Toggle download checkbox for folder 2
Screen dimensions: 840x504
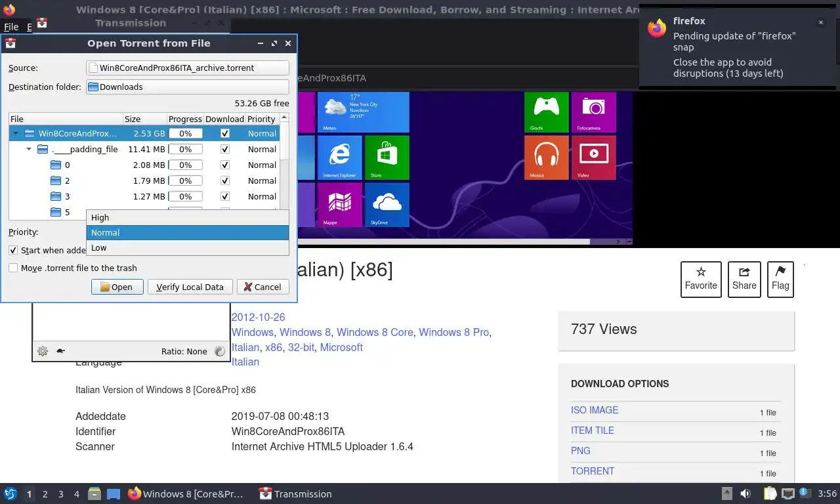click(225, 180)
